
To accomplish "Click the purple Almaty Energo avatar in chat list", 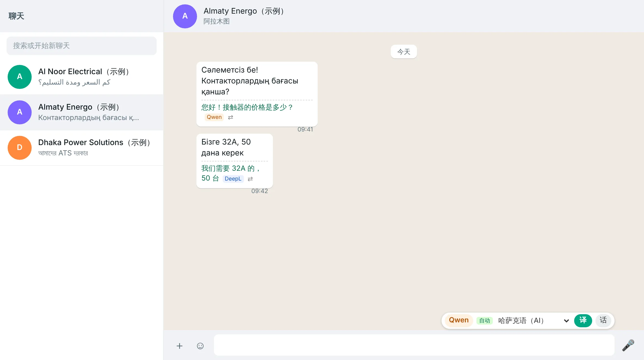I will coord(20,112).
